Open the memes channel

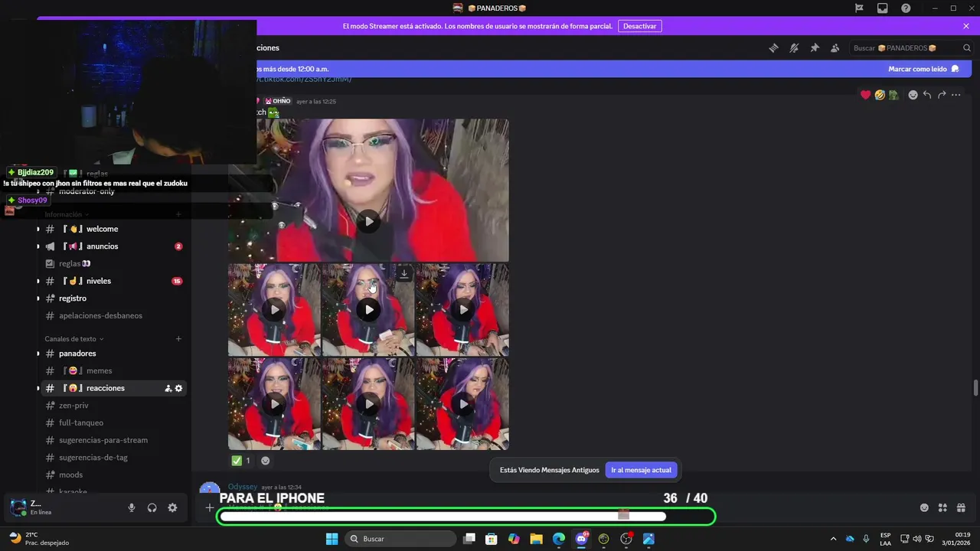coord(113,371)
